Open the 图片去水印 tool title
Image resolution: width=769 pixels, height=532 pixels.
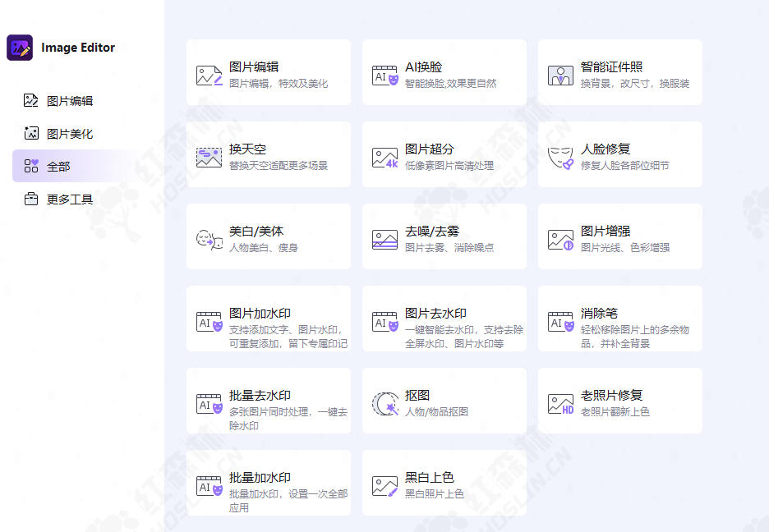point(435,314)
